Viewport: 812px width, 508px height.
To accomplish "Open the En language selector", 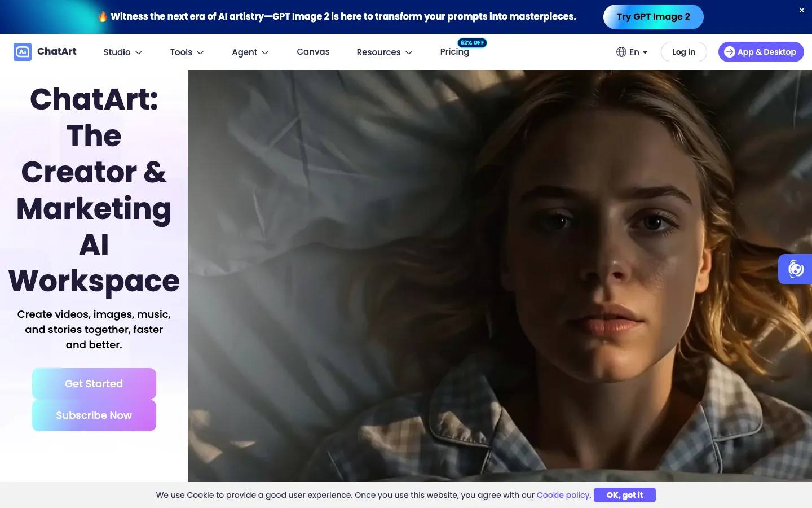I will (x=632, y=52).
